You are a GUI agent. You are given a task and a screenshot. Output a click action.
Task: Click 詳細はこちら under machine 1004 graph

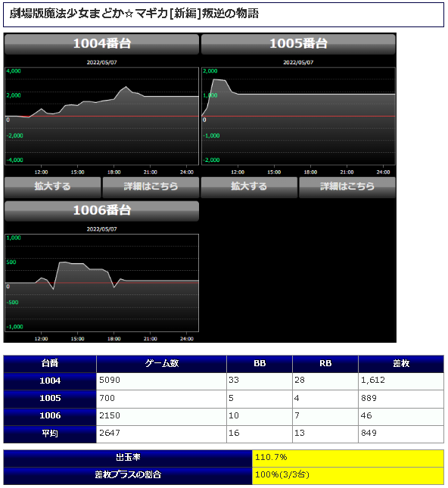151,187
